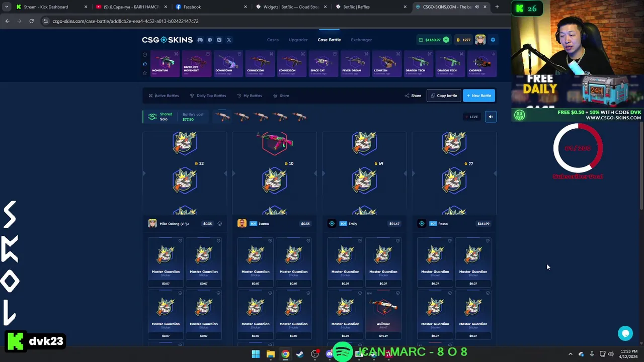Switch to My Battles tab
Image resolution: width=644 pixels, height=362 pixels.
coord(250,96)
